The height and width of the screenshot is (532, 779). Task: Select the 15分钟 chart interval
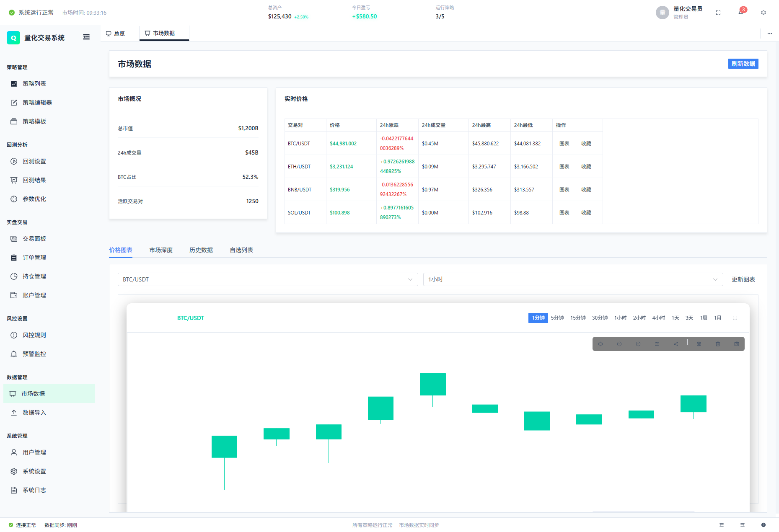pos(578,318)
